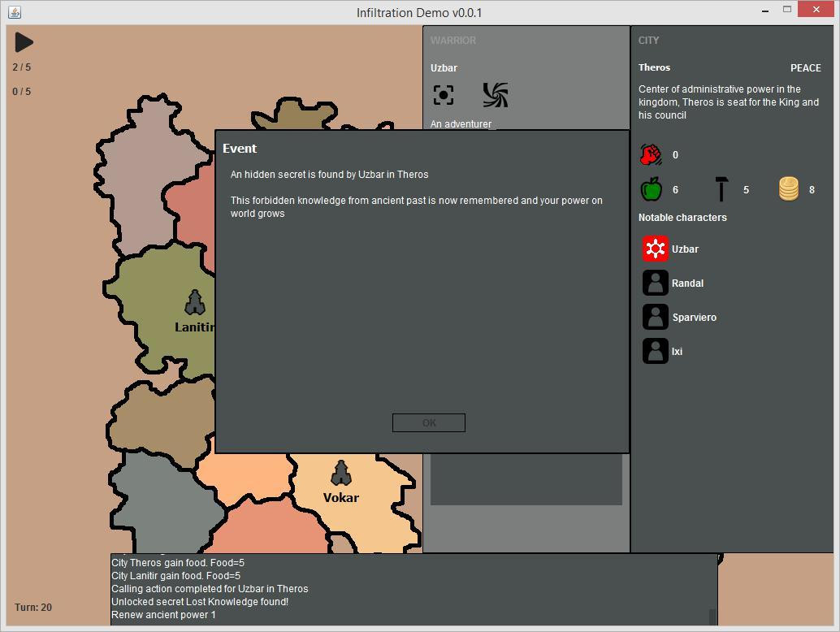The image size is (840, 632).
Task: Select Sparviero's portrait icon
Action: [655, 317]
